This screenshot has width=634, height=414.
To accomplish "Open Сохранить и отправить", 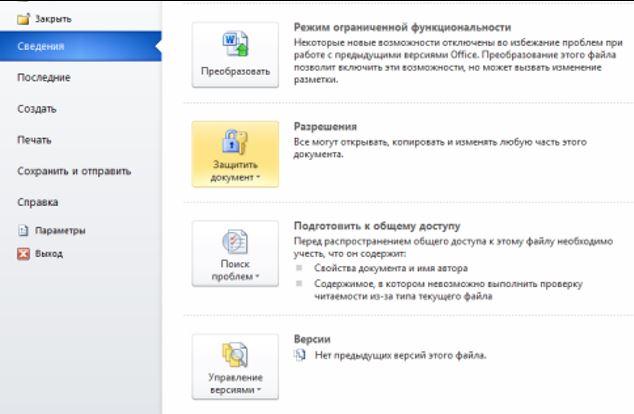I will tap(74, 171).
